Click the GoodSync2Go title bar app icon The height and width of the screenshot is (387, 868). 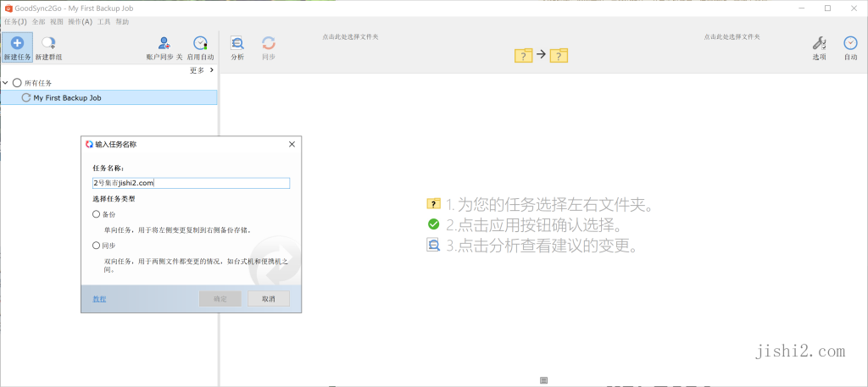8,8
